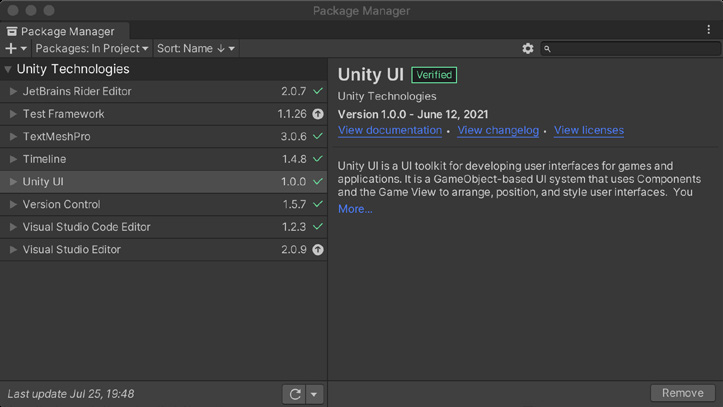Focus the package search field
Screen dimensions: 723x407
(630, 48)
